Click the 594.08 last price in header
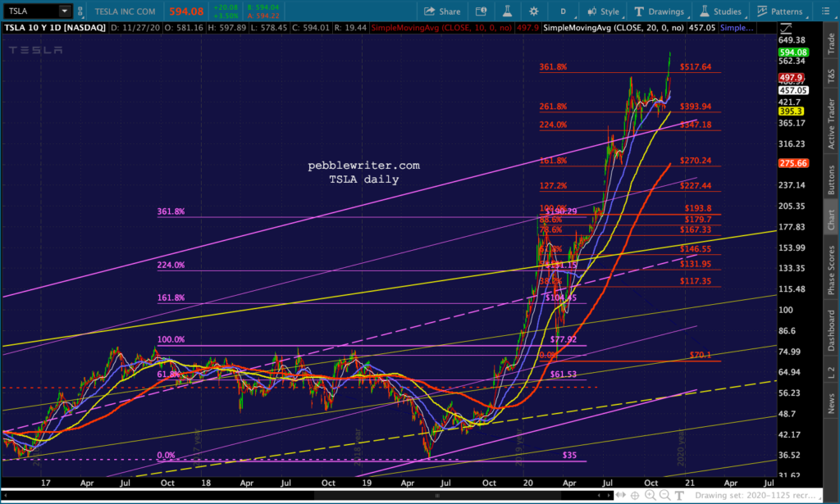Screen dimensions: 840x504 pyautogui.click(x=186, y=11)
